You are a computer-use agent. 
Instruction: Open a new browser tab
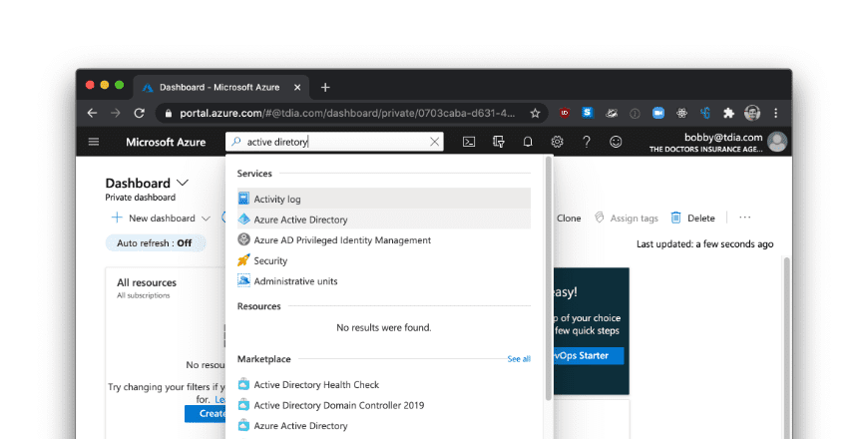point(325,87)
